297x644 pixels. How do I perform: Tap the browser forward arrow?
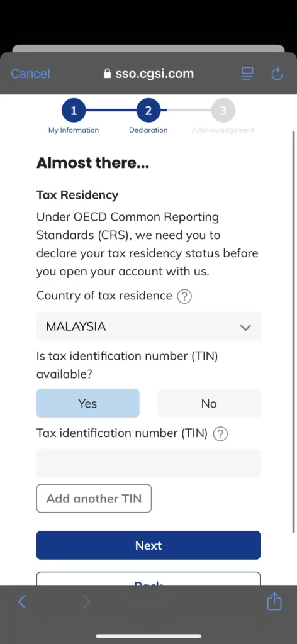[x=86, y=602]
